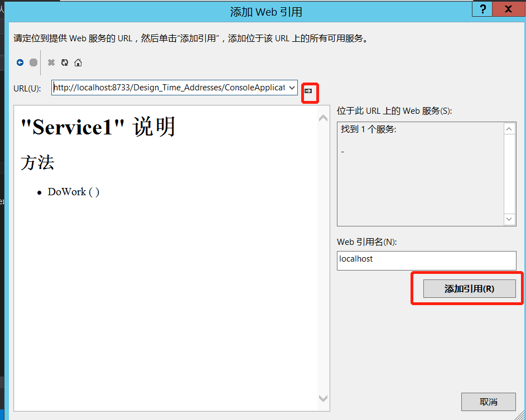
Task: Click the 添加引用(R) button
Action: tap(469, 288)
